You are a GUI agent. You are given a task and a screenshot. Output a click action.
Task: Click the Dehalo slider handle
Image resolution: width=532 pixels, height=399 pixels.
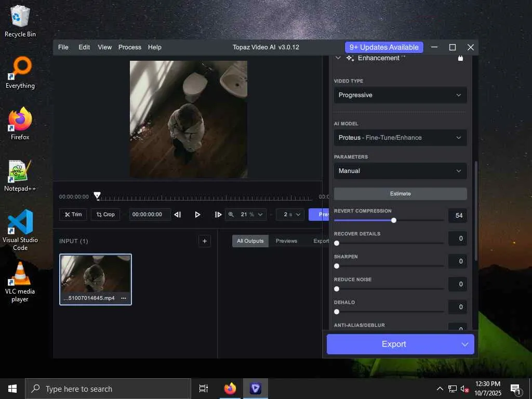(x=337, y=312)
